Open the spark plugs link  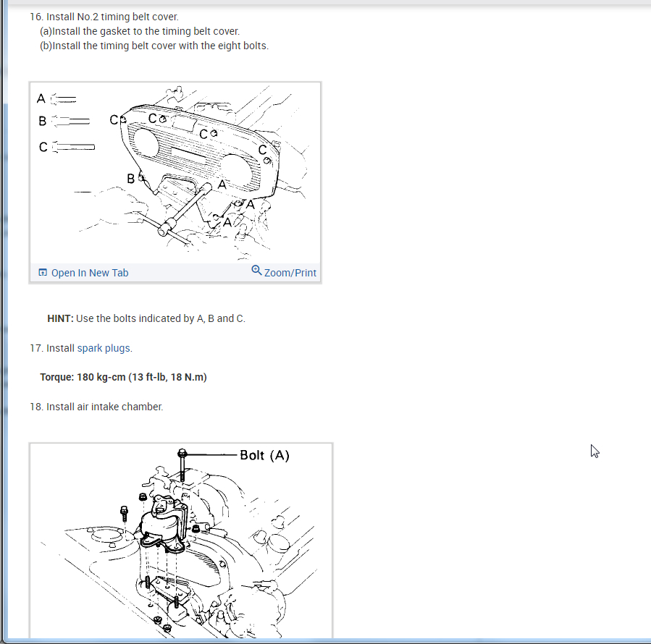point(104,348)
